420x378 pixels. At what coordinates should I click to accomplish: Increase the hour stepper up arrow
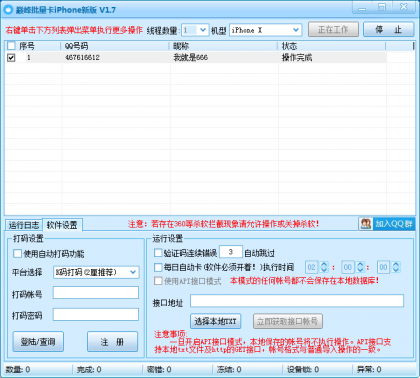pyautogui.click(x=324, y=264)
